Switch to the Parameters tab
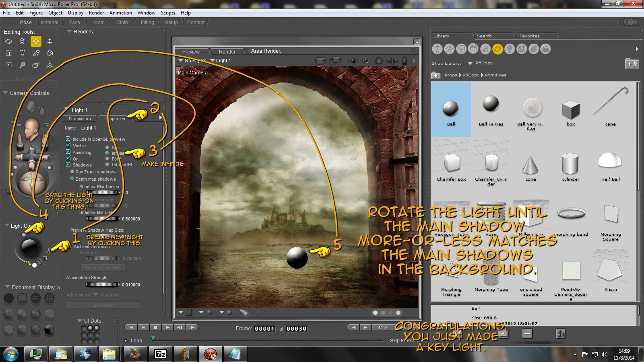 click(x=80, y=119)
